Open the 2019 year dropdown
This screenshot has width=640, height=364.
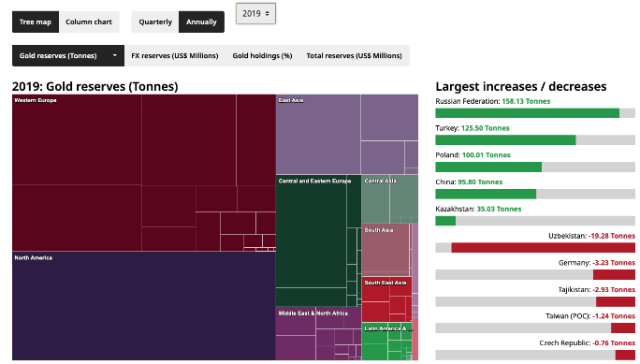(256, 13)
